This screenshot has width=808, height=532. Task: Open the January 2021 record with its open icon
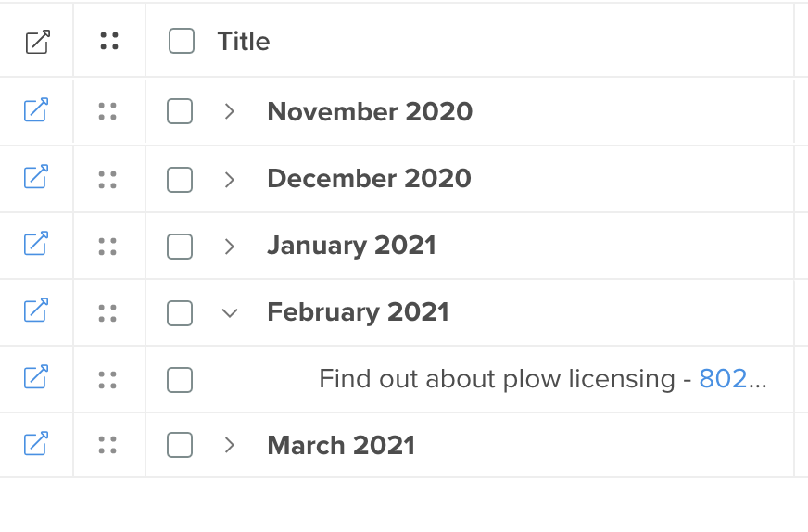36,244
